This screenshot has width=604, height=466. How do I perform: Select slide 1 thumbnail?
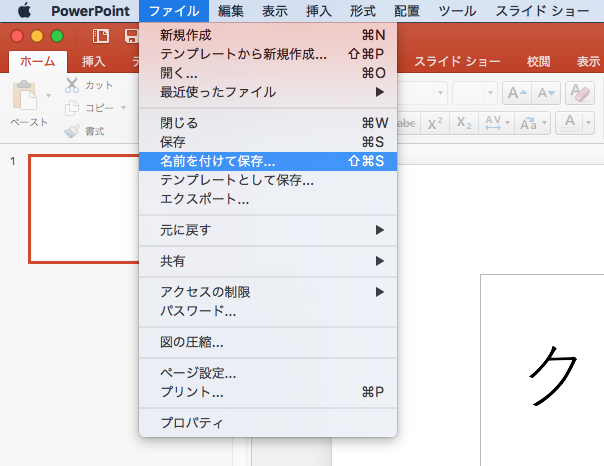click(84, 209)
